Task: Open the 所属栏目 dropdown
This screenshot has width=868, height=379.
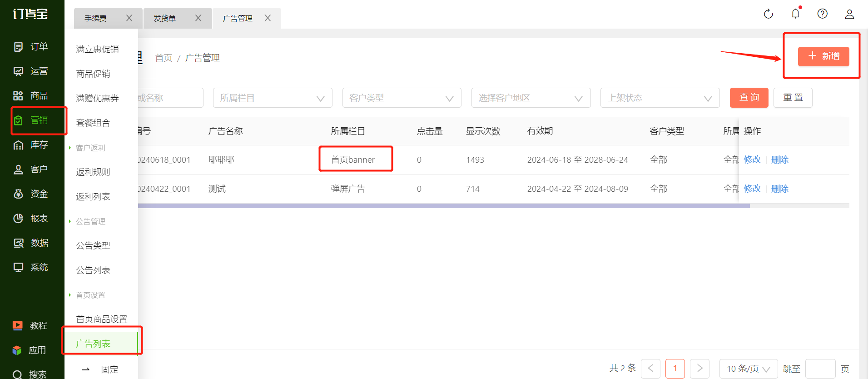Action: 273,98
